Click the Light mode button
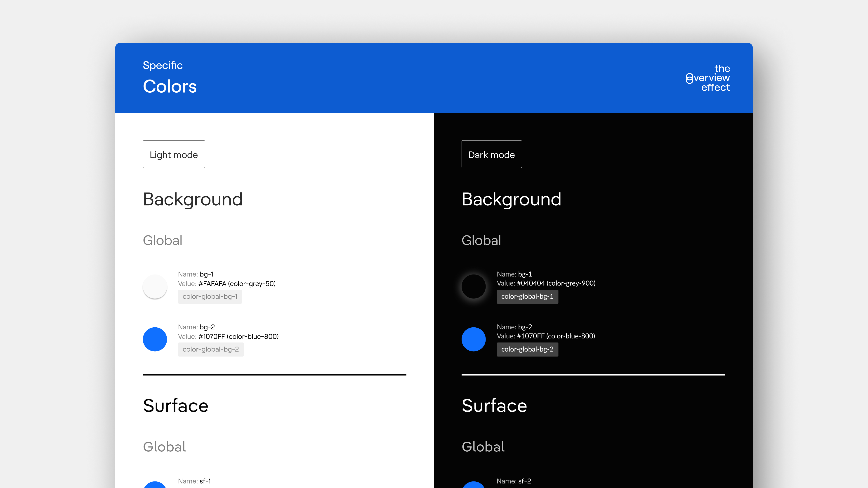Screen dimensions: 868x488 coord(174,154)
